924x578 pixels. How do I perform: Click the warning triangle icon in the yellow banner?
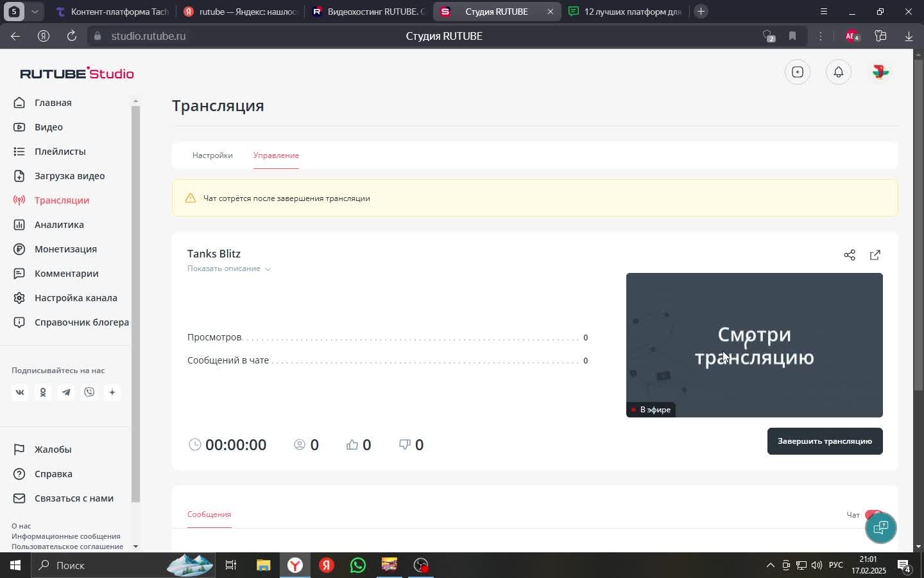click(191, 198)
